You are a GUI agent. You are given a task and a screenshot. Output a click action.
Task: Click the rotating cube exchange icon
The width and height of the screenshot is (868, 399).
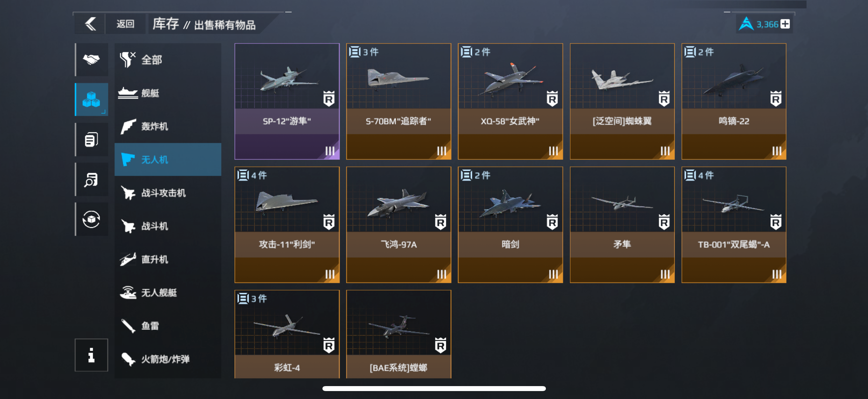tap(91, 219)
